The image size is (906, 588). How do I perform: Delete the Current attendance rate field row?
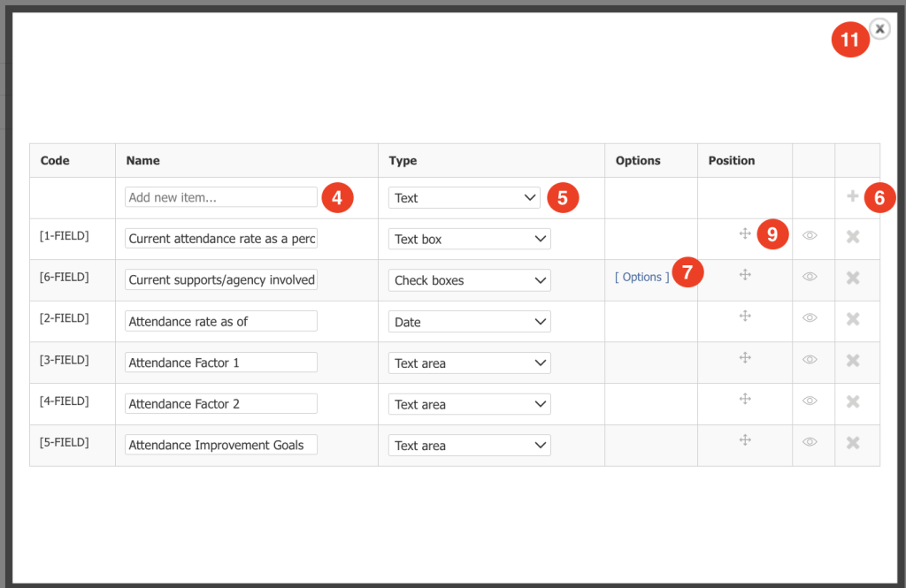[x=853, y=236]
